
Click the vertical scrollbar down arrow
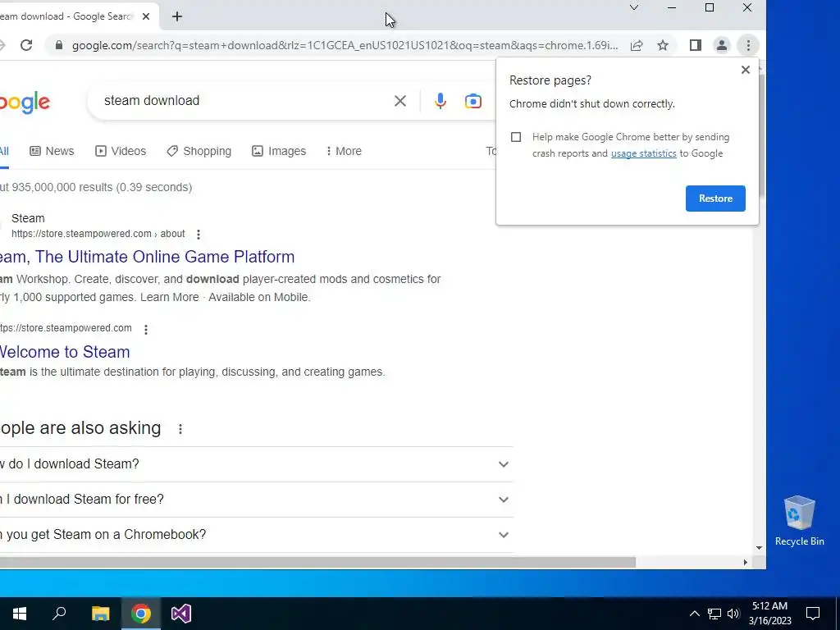point(759,548)
